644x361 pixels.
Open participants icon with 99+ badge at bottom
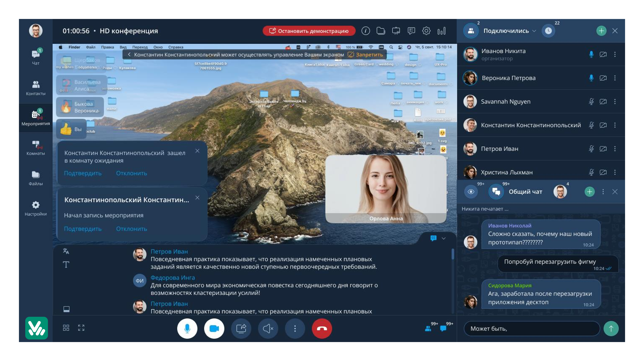pyautogui.click(x=428, y=329)
